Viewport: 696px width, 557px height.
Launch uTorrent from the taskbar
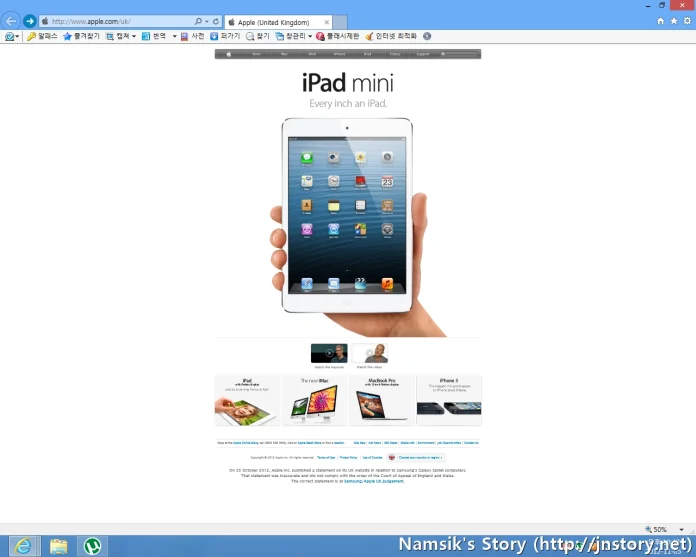point(93,546)
